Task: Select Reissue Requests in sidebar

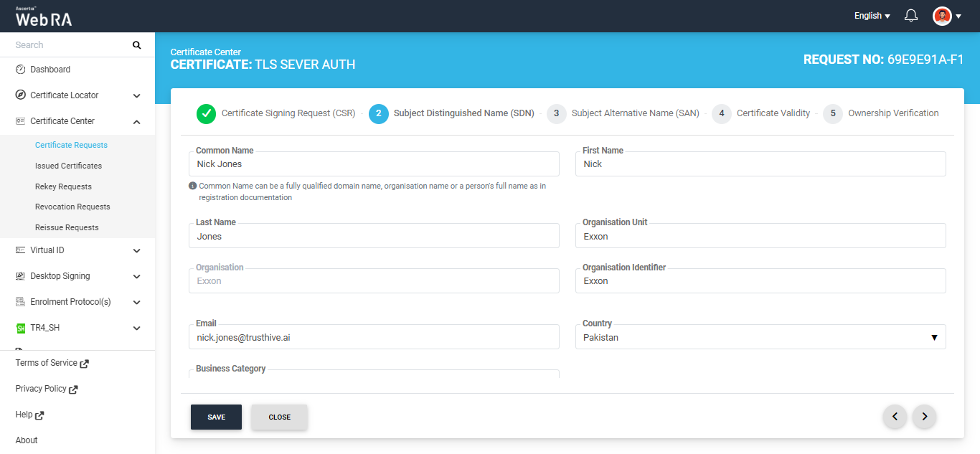Action: (x=67, y=227)
